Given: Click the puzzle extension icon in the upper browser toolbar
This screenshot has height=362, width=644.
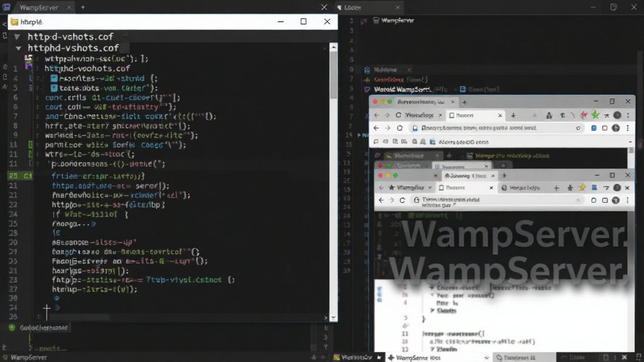Looking at the screenshot, I should [548, 116].
